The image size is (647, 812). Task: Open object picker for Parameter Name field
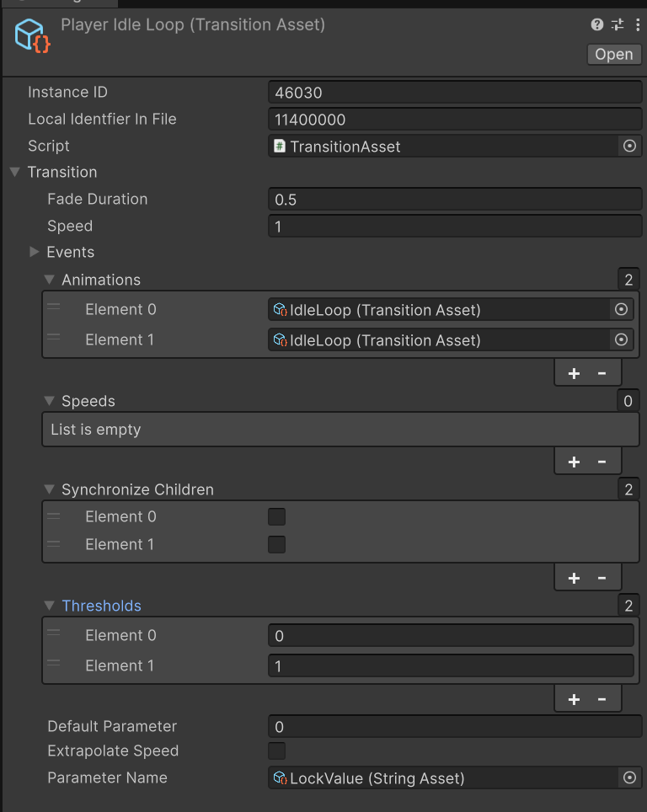628,778
